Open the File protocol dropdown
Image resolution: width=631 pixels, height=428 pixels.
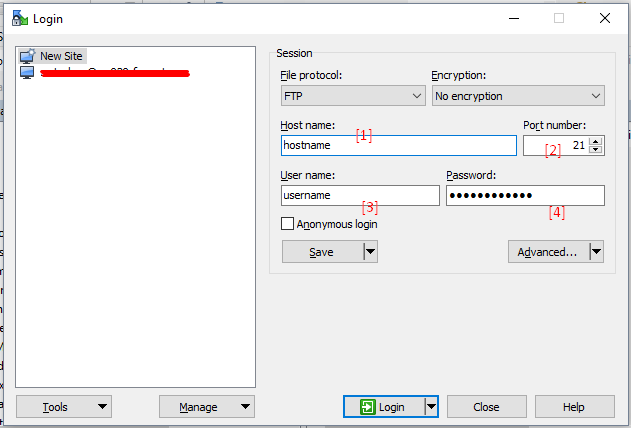[353, 96]
